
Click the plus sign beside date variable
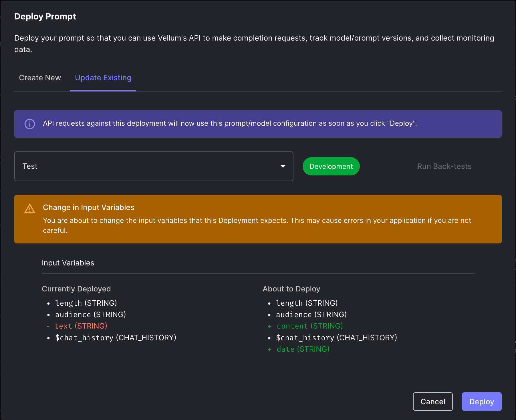click(269, 349)
